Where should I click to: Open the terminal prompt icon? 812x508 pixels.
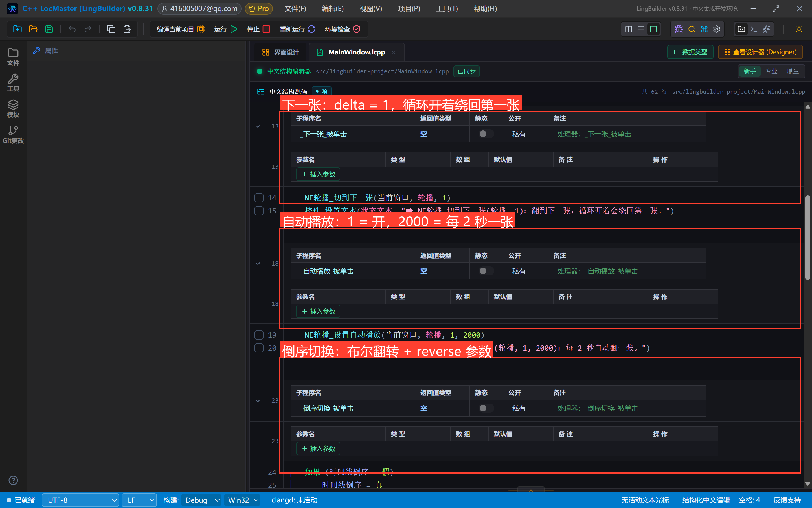pyautogui.click(x=754, y=29)
